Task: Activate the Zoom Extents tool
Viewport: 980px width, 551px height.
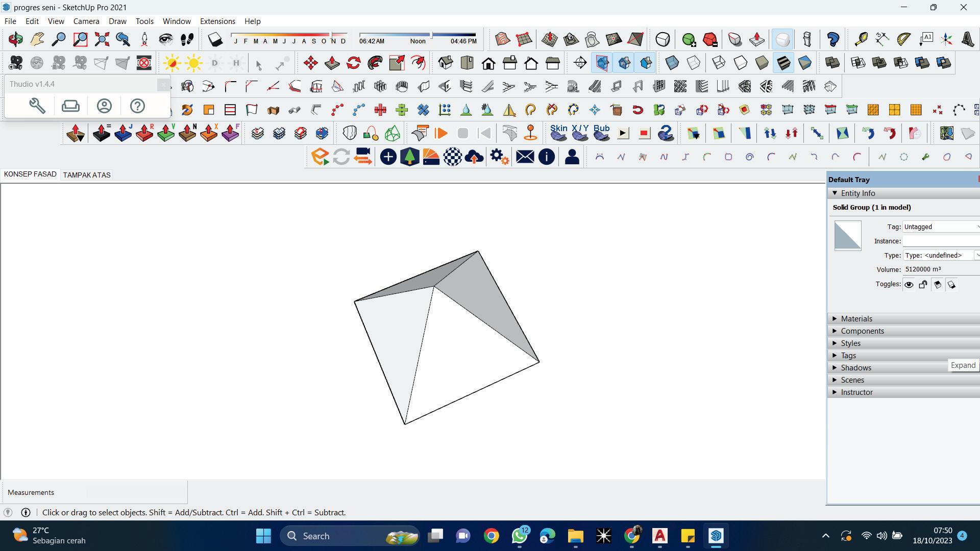Action: point(102,39)
